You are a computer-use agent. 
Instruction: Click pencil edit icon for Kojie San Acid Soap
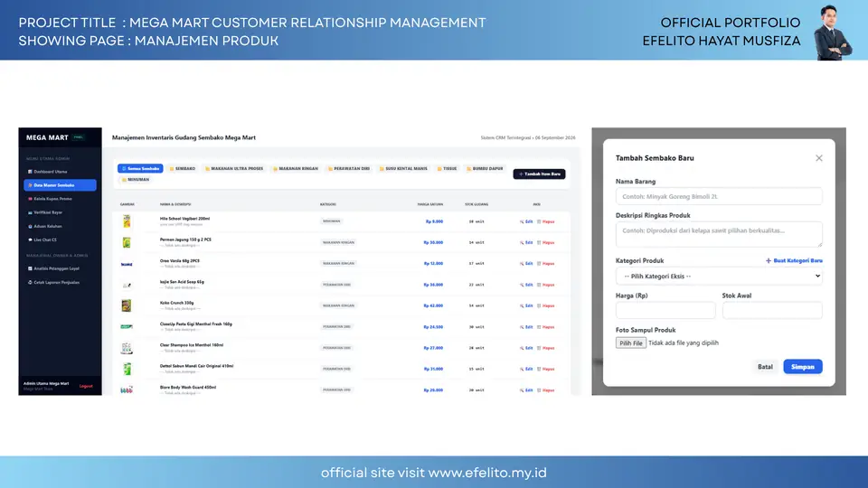click(522, 285)
